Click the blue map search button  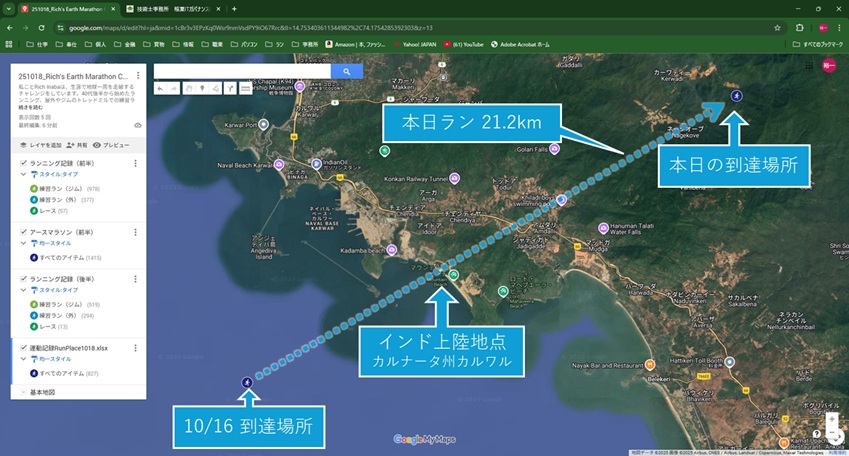[x=347, y=72]
